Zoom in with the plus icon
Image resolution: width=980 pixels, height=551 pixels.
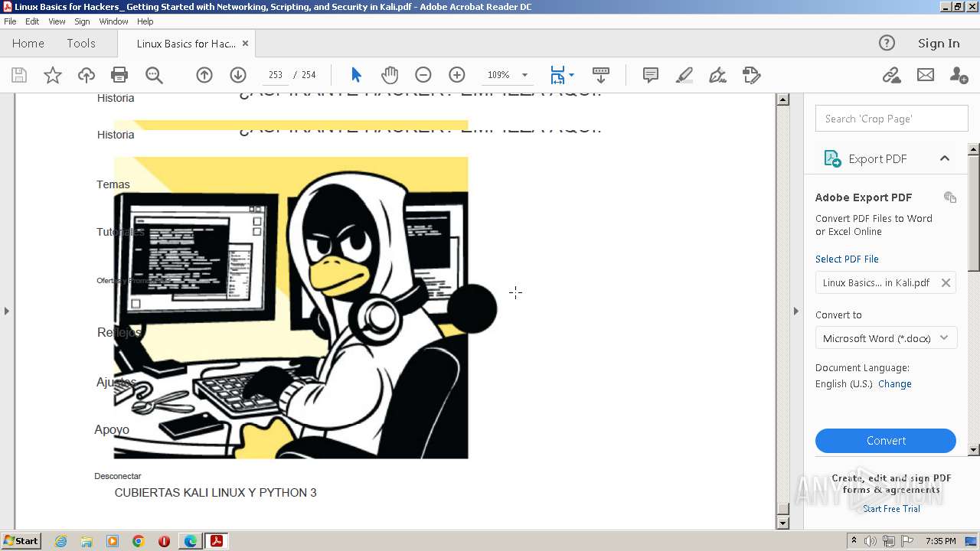pyautogui.click(x=457, y=75)
